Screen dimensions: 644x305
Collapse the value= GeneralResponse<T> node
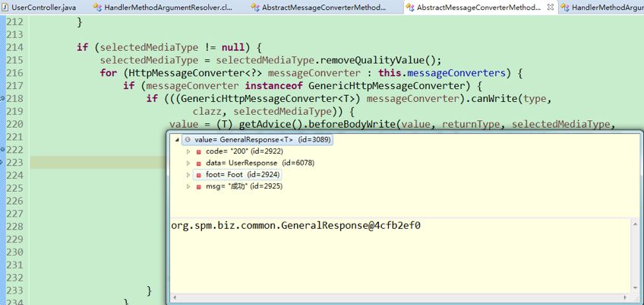[x=177, y=140]
